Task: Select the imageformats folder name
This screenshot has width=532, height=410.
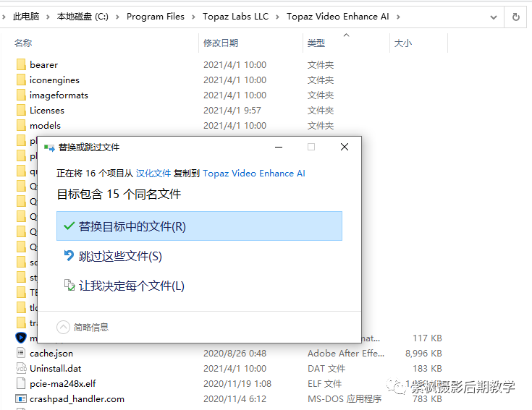Action: pos(59,95)
